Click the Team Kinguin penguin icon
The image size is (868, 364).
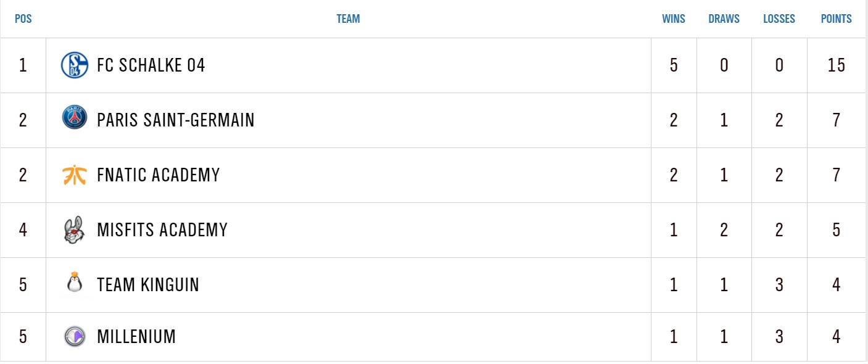click(x=75, y=283)
